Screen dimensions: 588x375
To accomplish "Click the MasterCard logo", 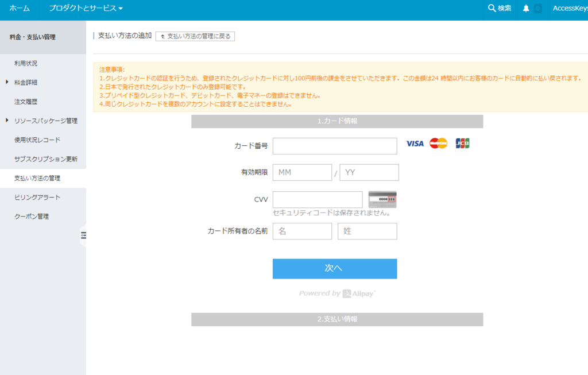I will [438, 143].
